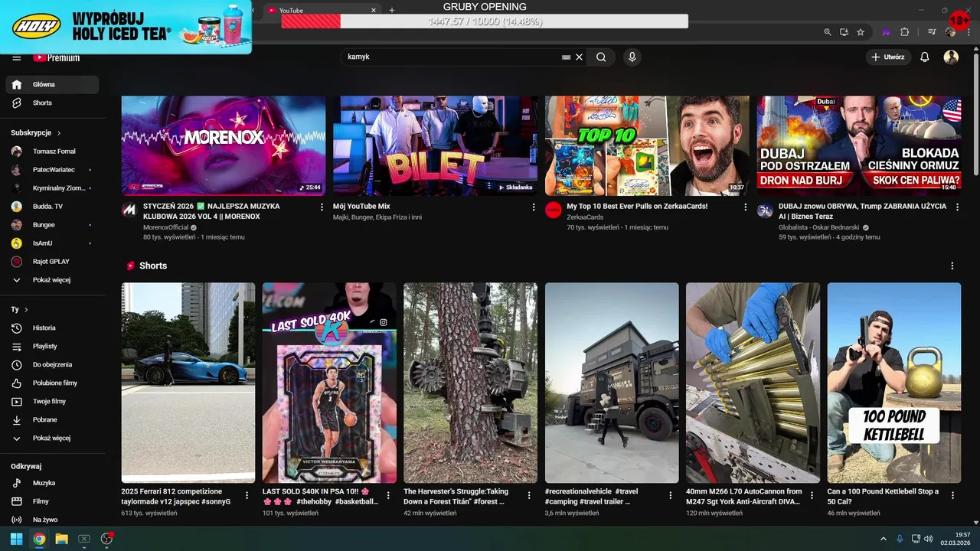Open Chrome zoom magnifier in address bar

tap(828, 32)
